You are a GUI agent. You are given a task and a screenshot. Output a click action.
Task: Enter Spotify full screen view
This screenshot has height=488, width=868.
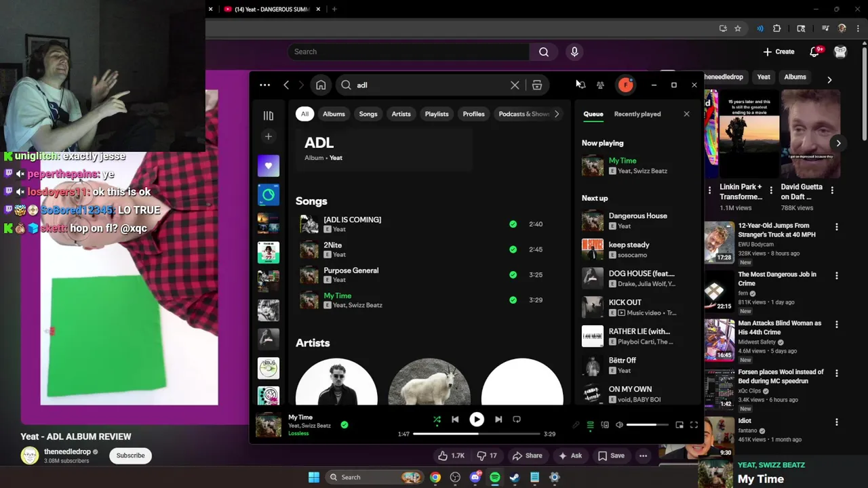pos(694,425)
